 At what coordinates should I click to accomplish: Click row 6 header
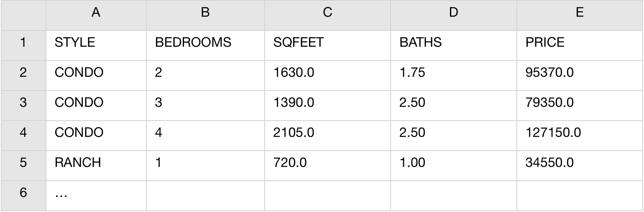[23, 192]
